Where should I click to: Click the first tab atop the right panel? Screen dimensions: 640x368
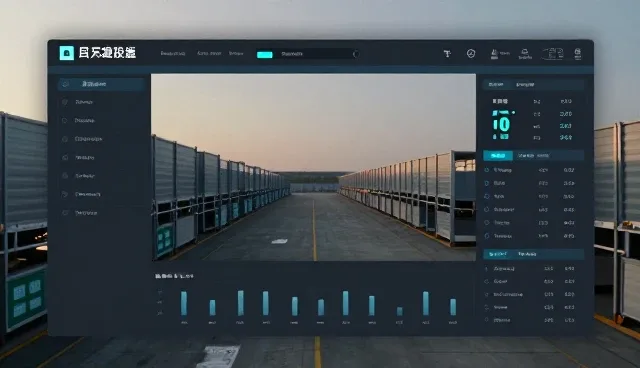click(x=496, y=84)
